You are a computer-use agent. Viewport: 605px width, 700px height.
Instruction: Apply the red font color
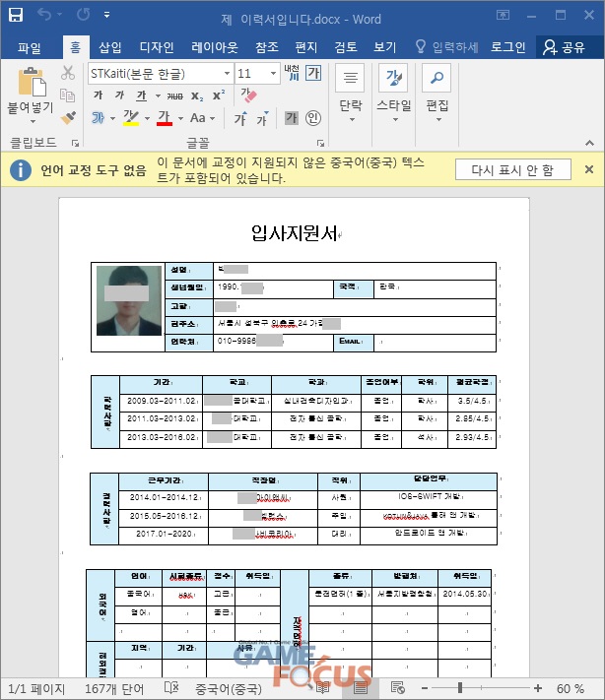(x=165, y=118)
